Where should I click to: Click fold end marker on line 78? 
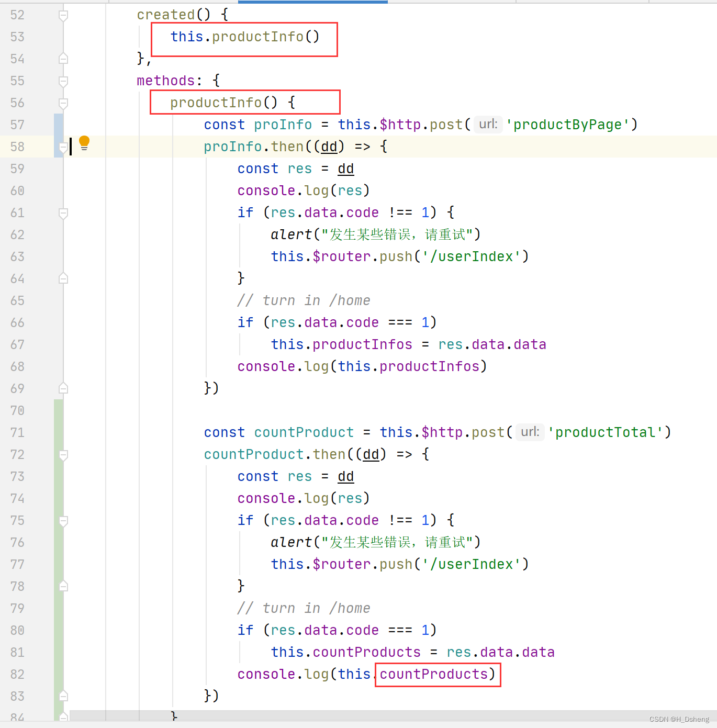point(63,586)
